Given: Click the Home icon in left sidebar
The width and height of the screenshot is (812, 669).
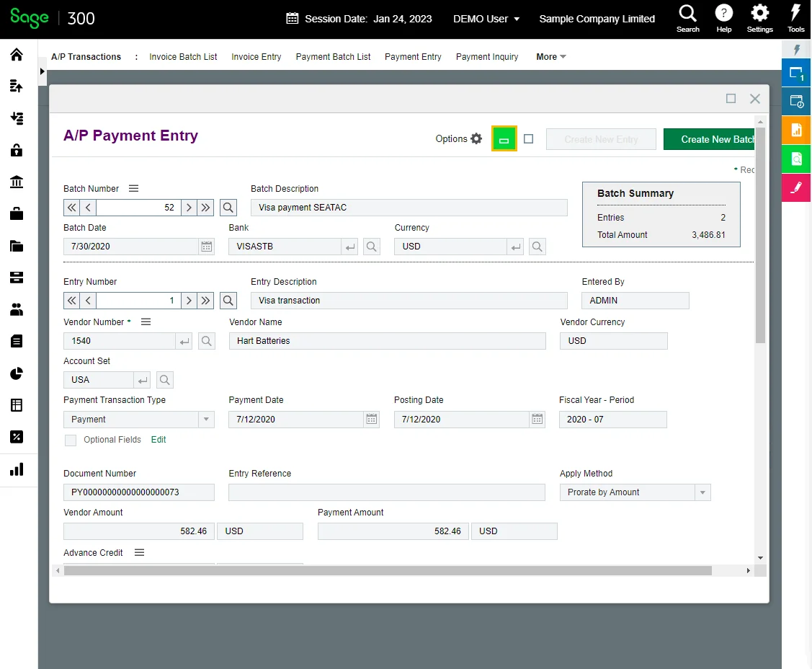Looking at the screenshot, I should [x=16, y=55].
